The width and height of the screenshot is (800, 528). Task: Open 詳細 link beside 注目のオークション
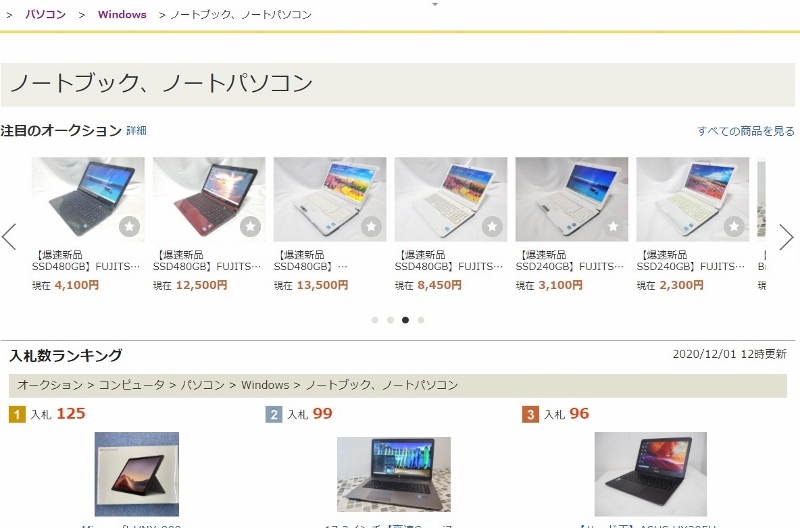[x=136, y=131]
